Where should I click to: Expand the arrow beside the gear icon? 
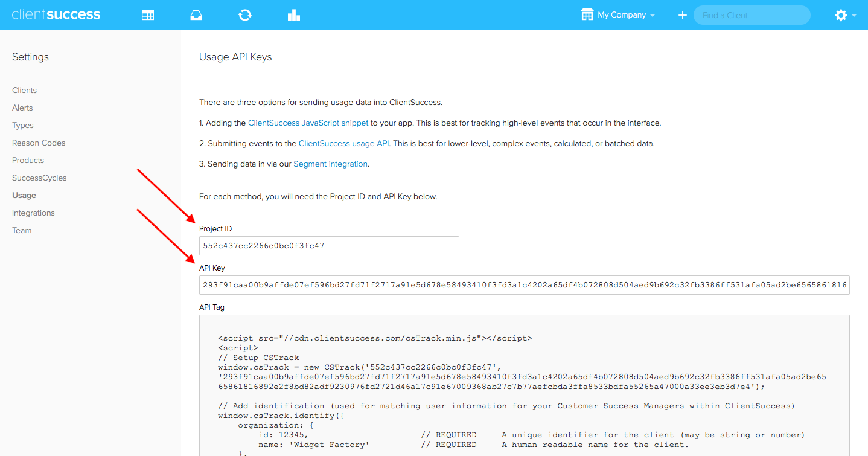point(854,16)
